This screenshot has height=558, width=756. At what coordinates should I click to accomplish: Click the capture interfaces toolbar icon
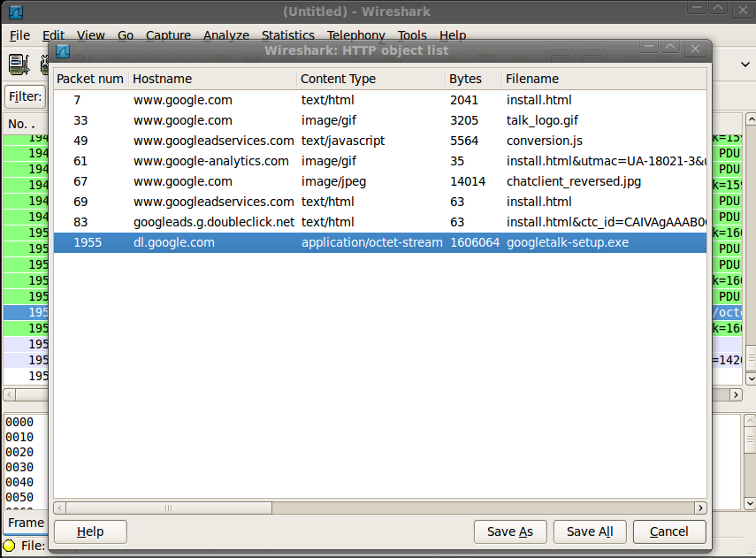19,65
